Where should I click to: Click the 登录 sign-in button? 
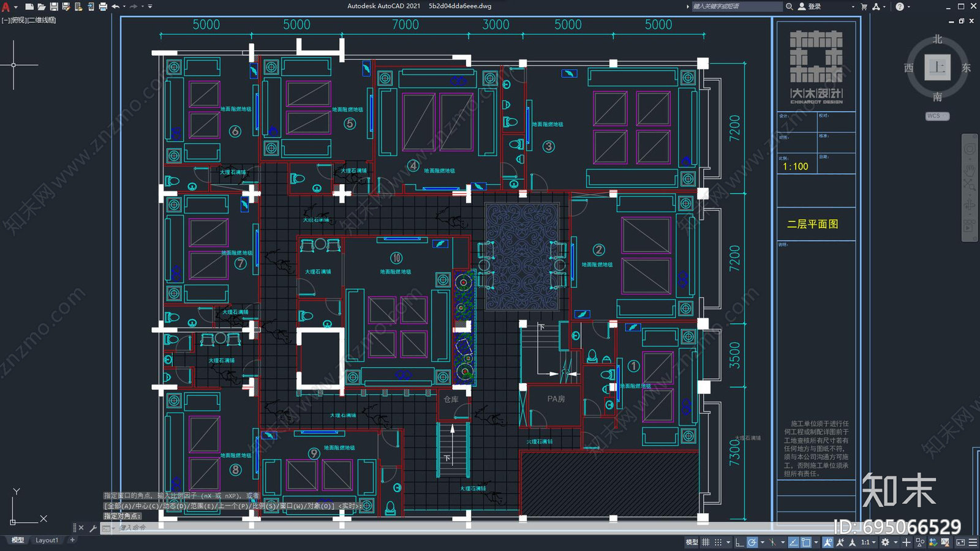pyautogui.click(x=809, y=6)
